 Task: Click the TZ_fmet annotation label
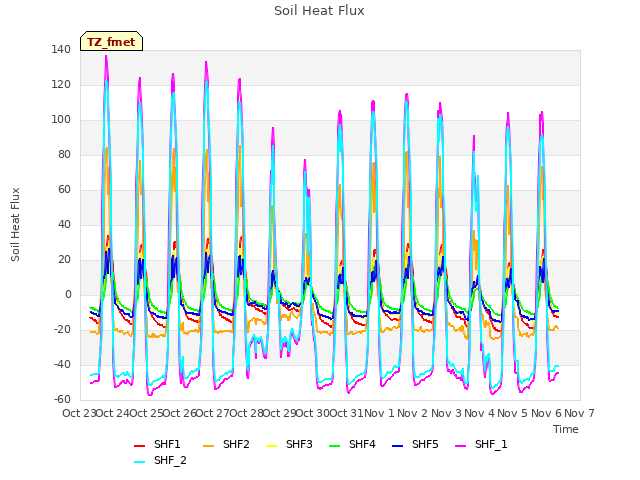point(111,42)
